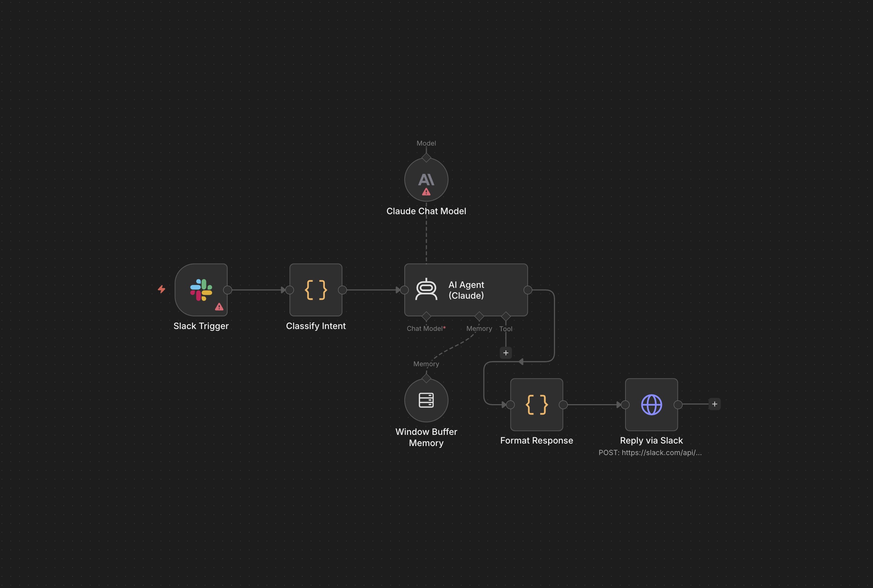Click the Format Response input connector

pos(510,405)
